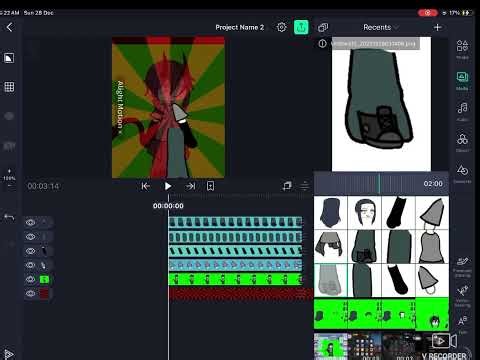Tap the lines icon right of the loop button
480x360 pixels.
[305, 186]
